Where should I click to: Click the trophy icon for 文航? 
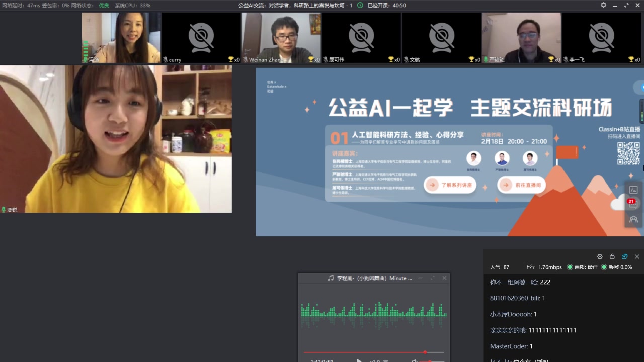(471, 59)
